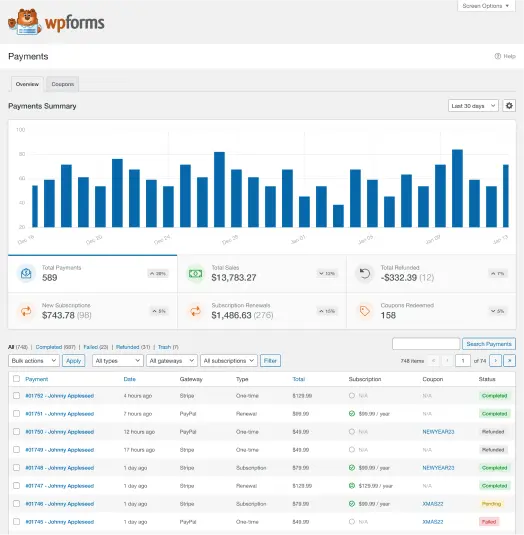This screenshot has width=524, height=535.
Task: Sort table by Total column
Action: pyautogui.click(x=299, y=379)
